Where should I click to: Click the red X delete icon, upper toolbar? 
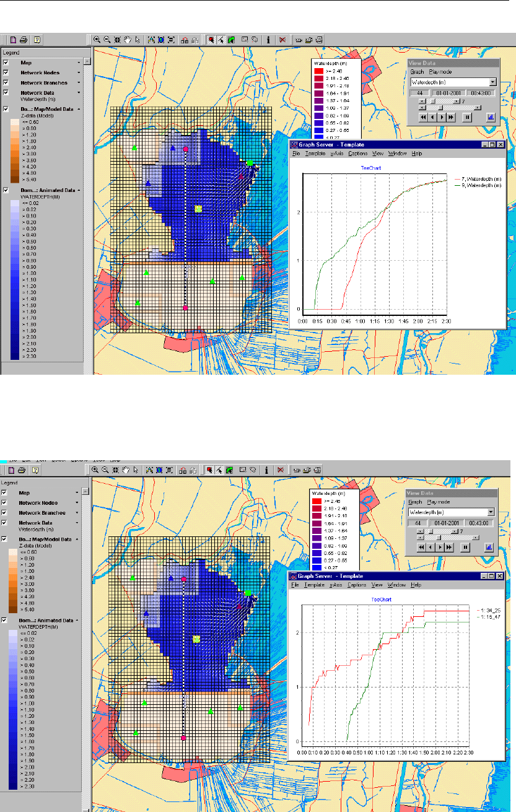(282, 38)
